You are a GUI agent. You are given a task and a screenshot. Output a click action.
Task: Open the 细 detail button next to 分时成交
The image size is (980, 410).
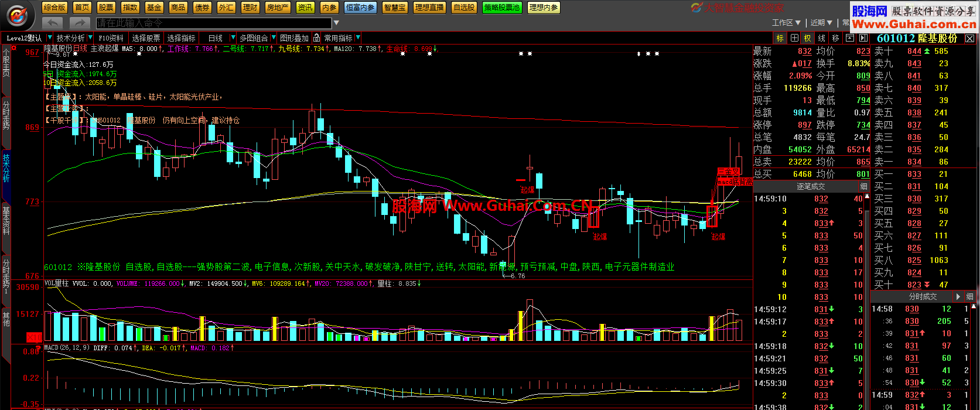coord(969,296)
